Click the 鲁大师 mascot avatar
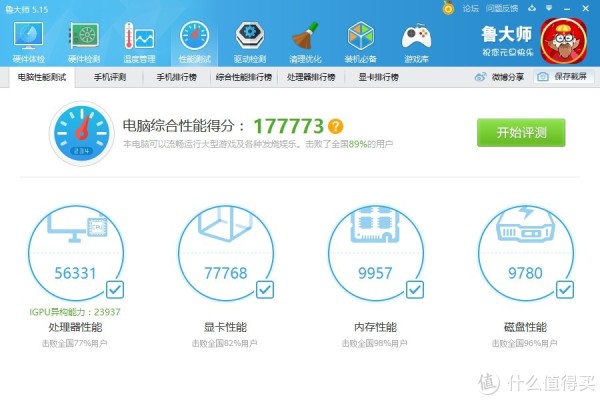Image resolution: width=600 pixels, height=400 pixels. [x=564, y=41]
